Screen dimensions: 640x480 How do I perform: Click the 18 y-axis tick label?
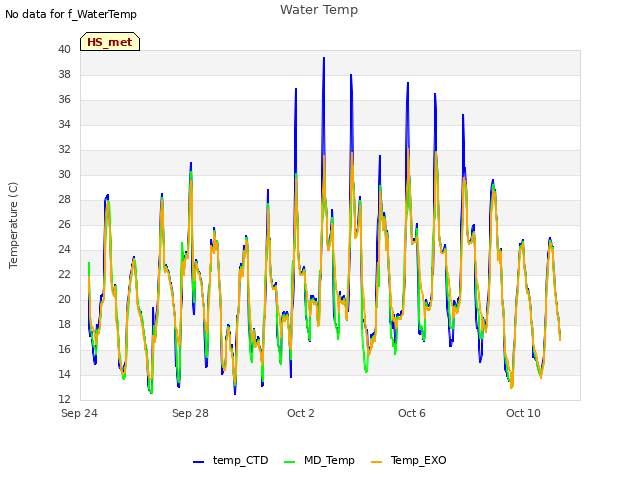tap(64, 324)
